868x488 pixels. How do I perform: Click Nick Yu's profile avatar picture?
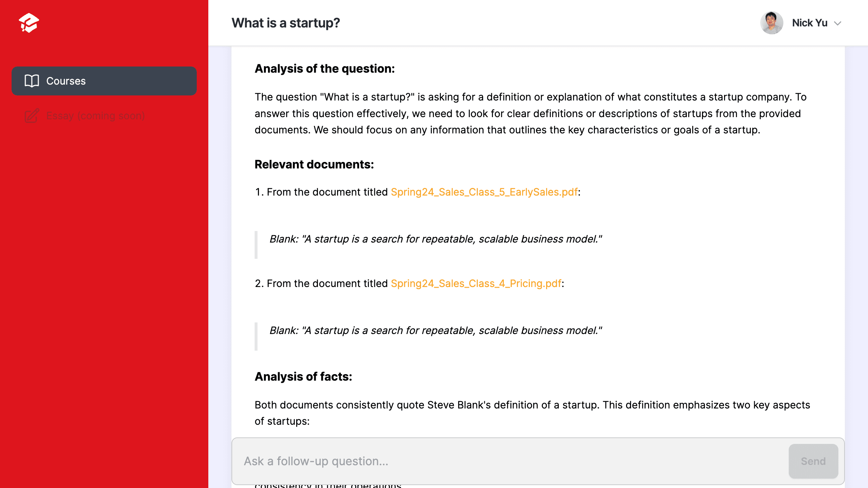[x=772, y=23]
